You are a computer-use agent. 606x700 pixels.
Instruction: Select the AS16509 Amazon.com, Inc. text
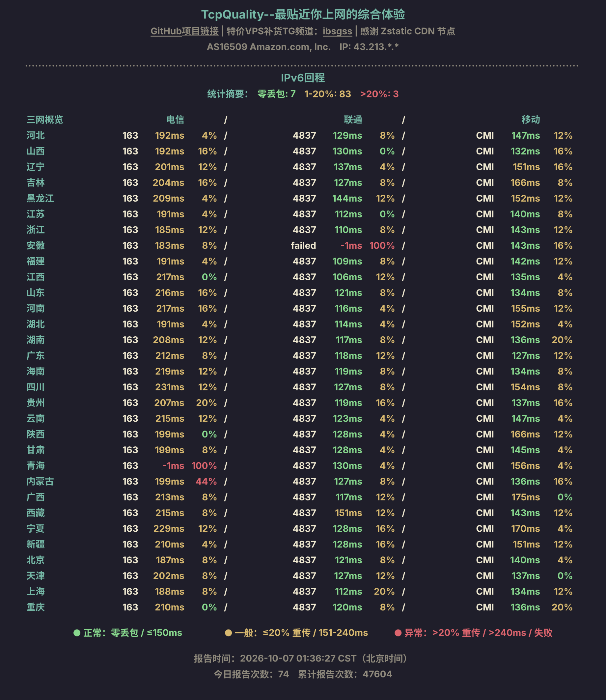click(269, 47)
